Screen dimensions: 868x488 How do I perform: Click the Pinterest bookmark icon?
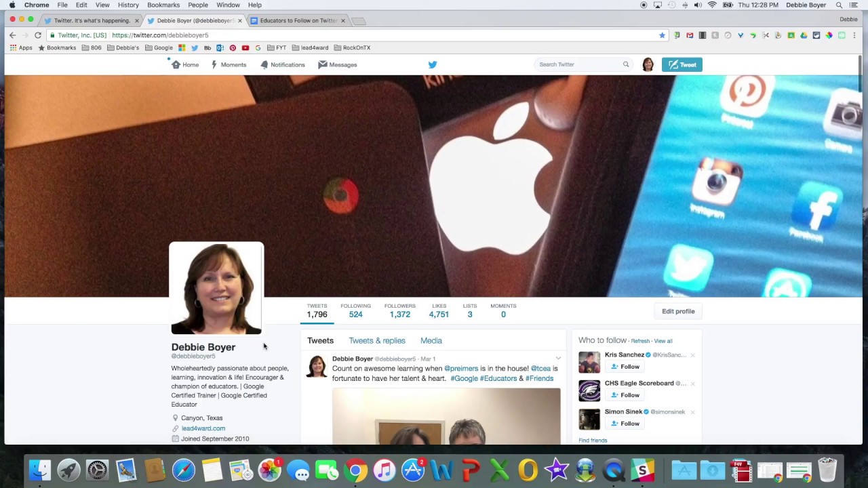click(x=233, y=48)
